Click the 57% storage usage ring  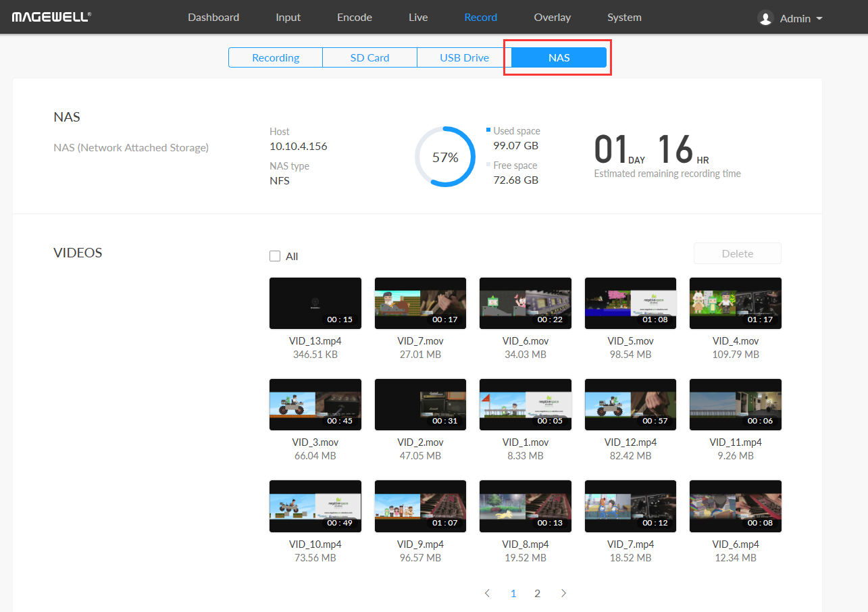[x=445, y=157]
